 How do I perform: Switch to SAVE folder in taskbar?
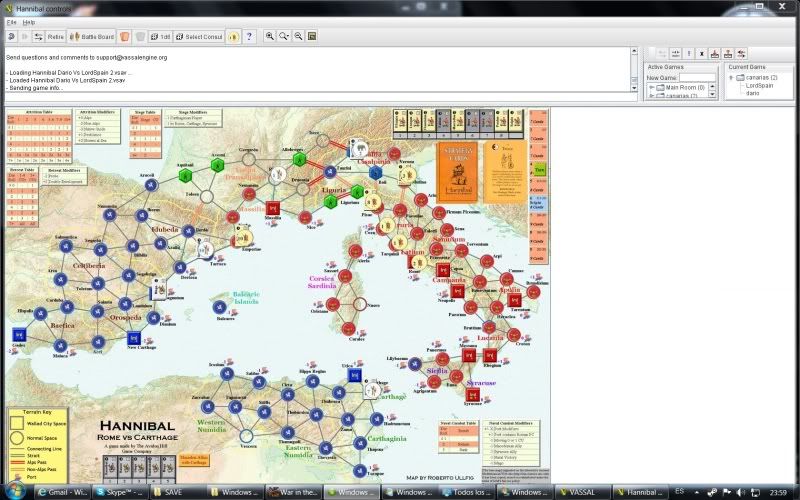tap(178, 492)
